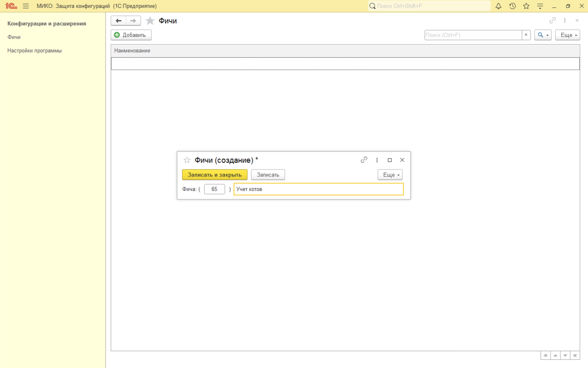This screenshot has width=588, height=368.
Task: Click the 1C logo icon
Action: (11, 6)
